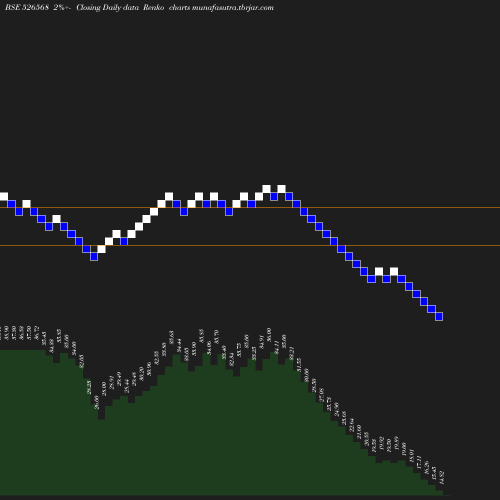Viewport: 500px width, 500px height.
Task: Click the 29.25 price label
Action: [89, 387]
